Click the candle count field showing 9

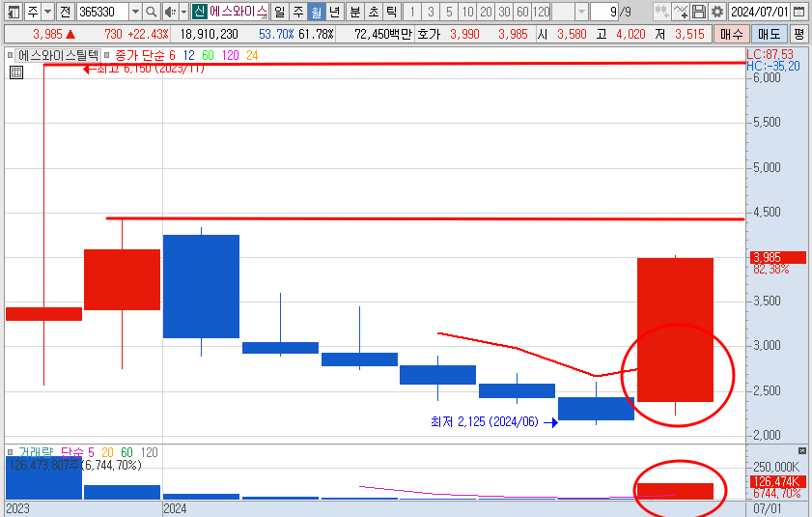[605, 12]
